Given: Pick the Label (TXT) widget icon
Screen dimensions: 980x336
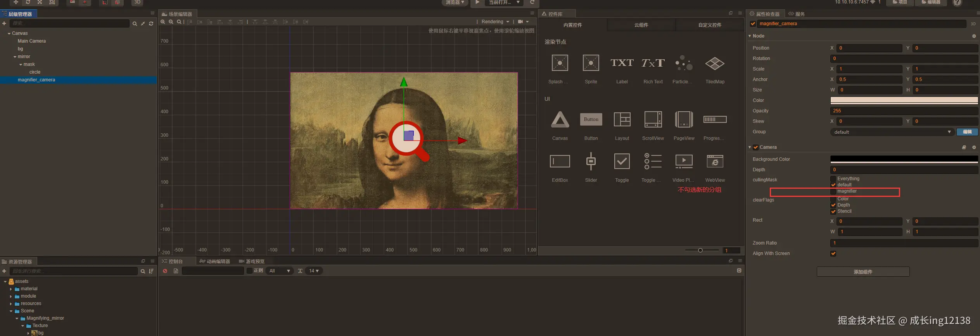Looking at the screenshot, I should pyautogui.click(x=622, y=63).
